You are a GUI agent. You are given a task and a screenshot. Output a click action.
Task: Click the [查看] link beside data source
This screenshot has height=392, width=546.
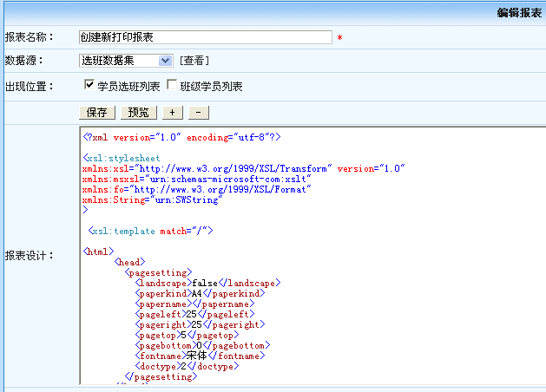(194, 61)
